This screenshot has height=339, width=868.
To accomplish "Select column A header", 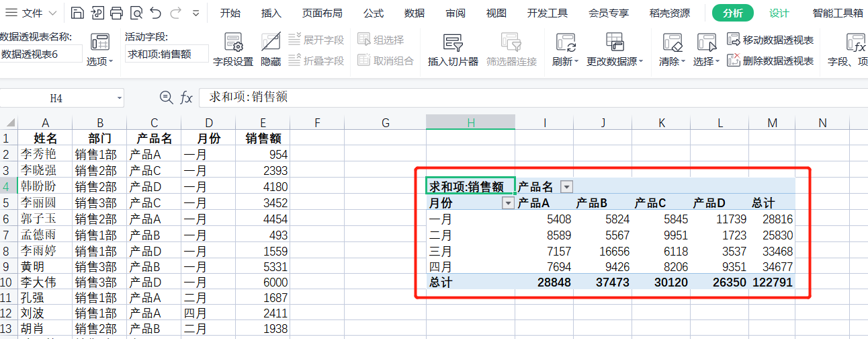I will click(45, 122).
